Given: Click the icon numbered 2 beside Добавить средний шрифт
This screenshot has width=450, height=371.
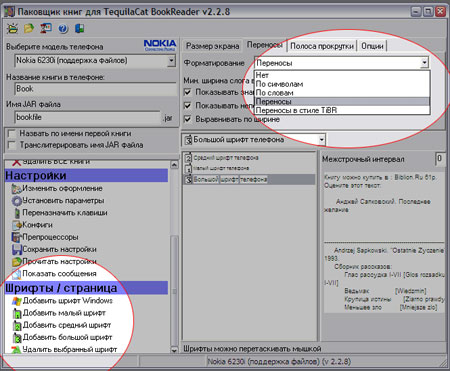Looking at the screenshot, I should pos(17,326).
